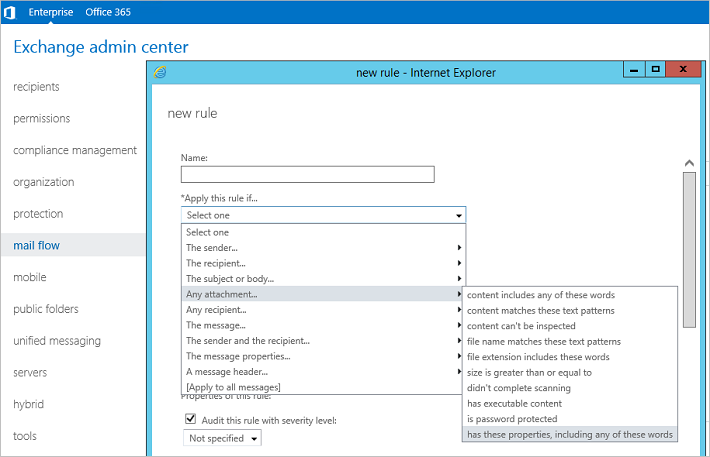The image size is (710, 457).
Task: Select '[Apply to all messages]' option
Action: [323, 387]
